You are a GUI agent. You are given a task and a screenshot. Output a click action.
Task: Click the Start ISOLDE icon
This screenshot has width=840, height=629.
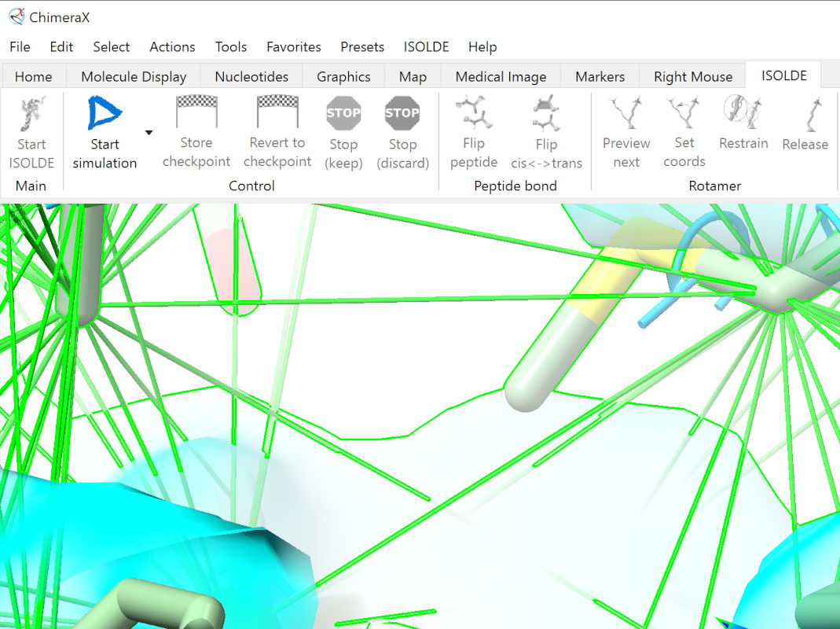[x=31, y=113]
